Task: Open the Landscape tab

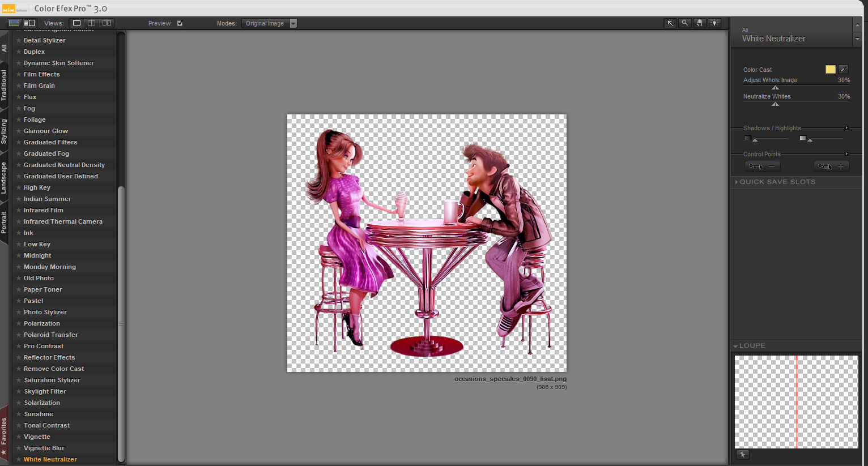Action: [5, 178]
